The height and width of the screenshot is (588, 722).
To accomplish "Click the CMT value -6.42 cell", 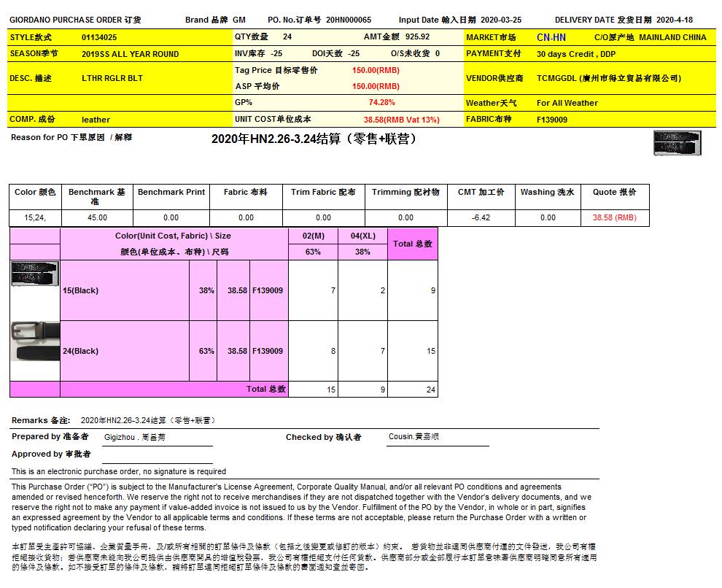I will [481, 217].
